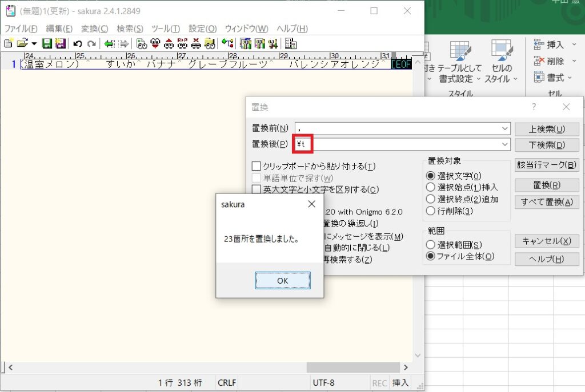The height and width of the screenshot is (392, 585).
Task: Click the New file toolbar icon
Action: [8, 43]
